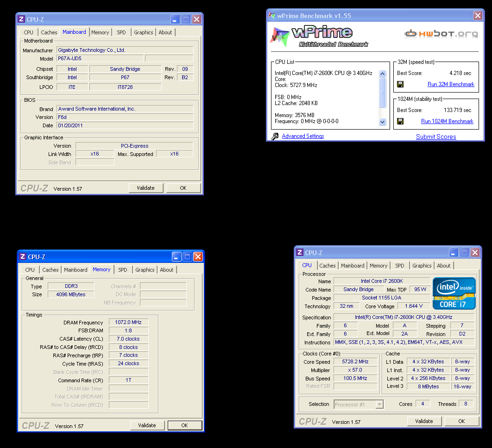The height and width of the screenshot is (448, 492).
Task: Click the Core Speed 5728.2 MHz value
Action: click(355, 362)
